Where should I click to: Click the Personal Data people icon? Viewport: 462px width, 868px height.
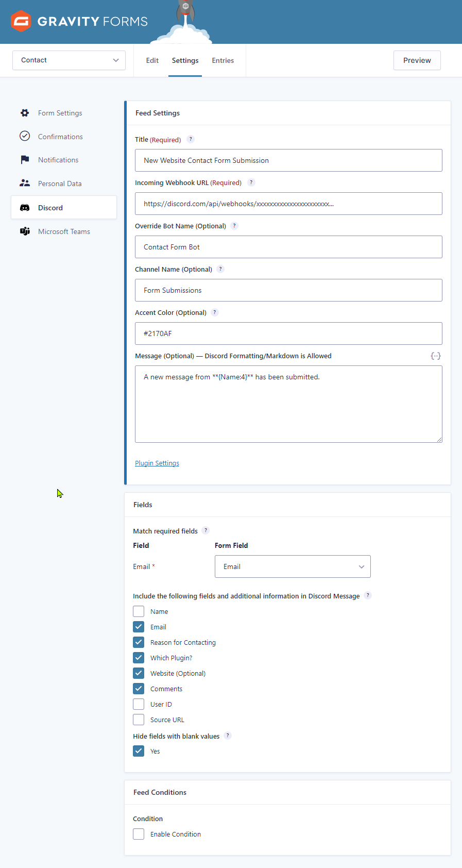click(x=25, y=183)
